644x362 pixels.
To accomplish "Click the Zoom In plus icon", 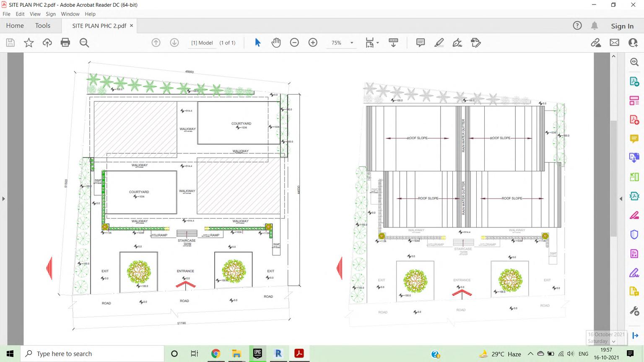I will pos(313,43).
